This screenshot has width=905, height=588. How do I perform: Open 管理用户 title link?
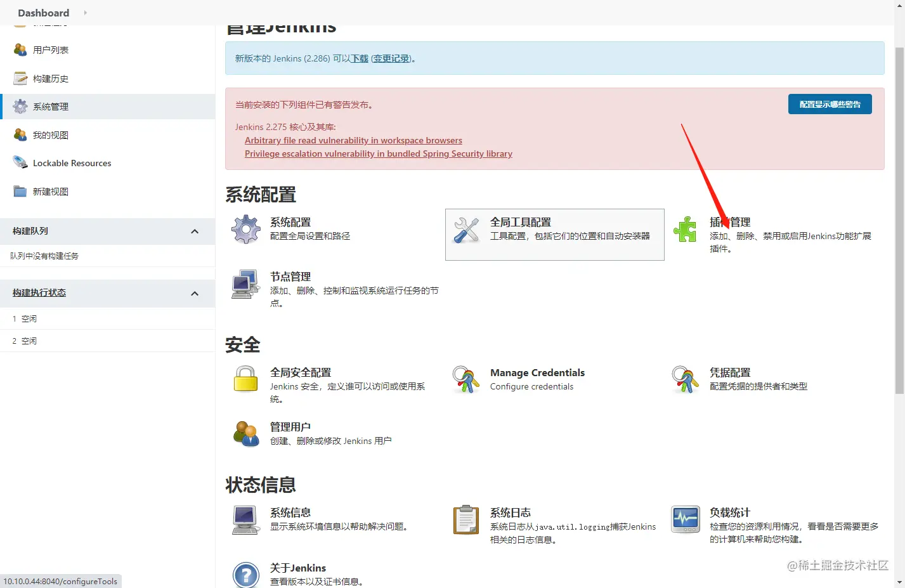[290, 427]
